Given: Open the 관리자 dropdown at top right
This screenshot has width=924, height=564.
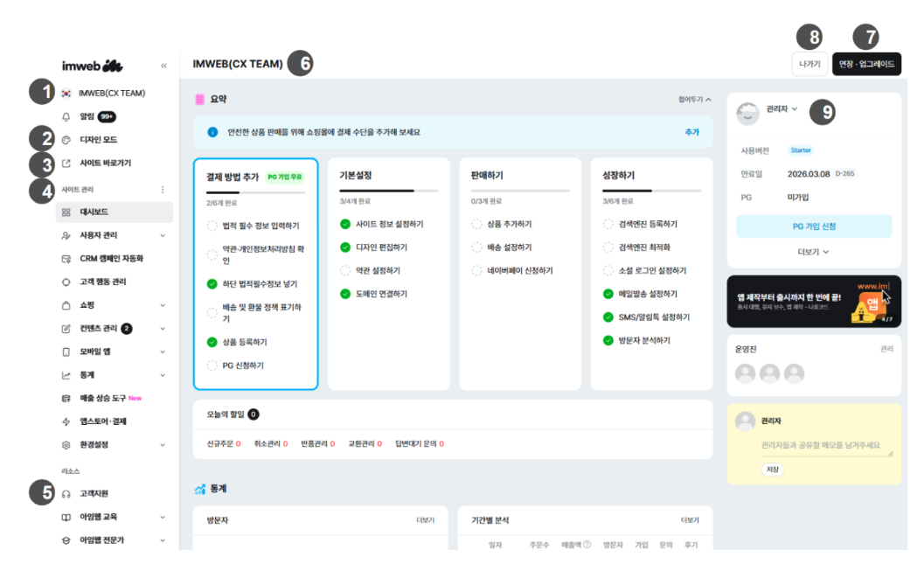Looking at the screenshot, I should (x=782, y=109).
